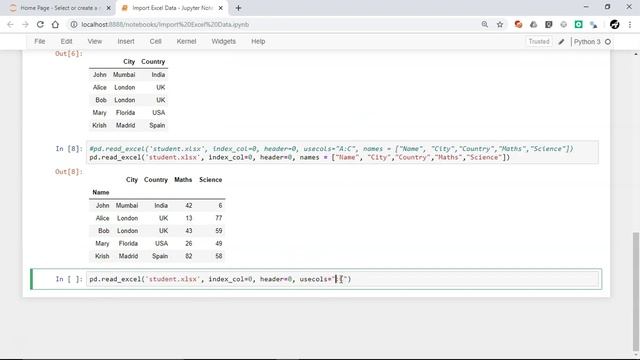Viewport: 640px width, 360px height.
Task: Open a new browser tab
Action: point(238,8)
